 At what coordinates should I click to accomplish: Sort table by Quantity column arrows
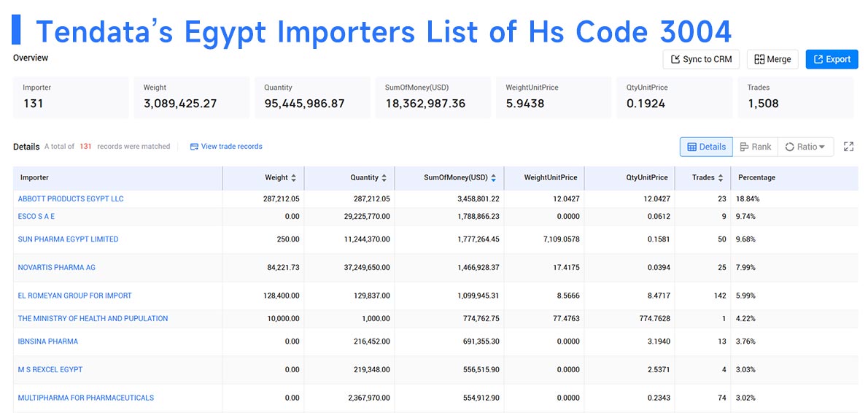pos(384,178)
